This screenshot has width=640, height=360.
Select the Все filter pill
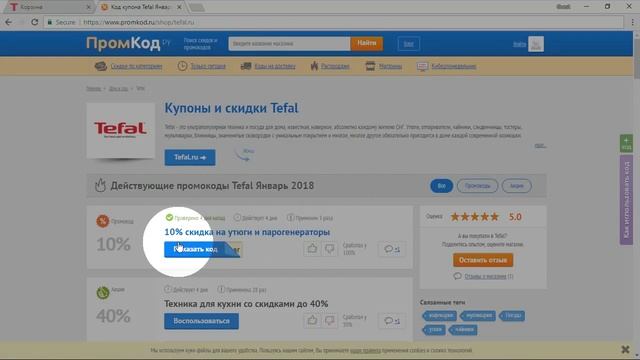tap(441, 186)
